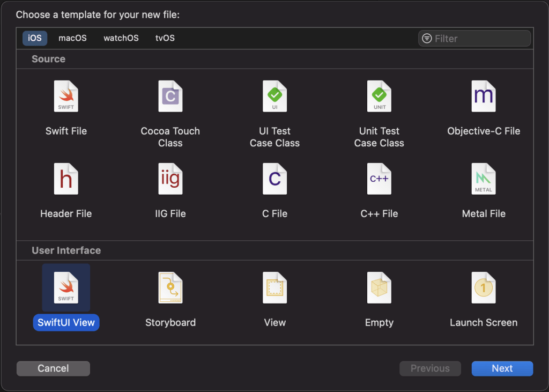Viewport: 549px width, 392px height.
Task: Click the "Empty" template label
Action: coord(379,323)
